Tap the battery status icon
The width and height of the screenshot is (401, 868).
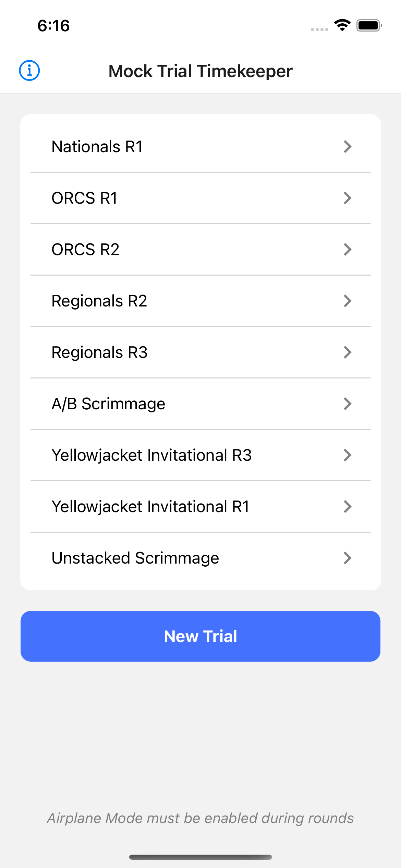pyautogui.click(x=369, y=25)
